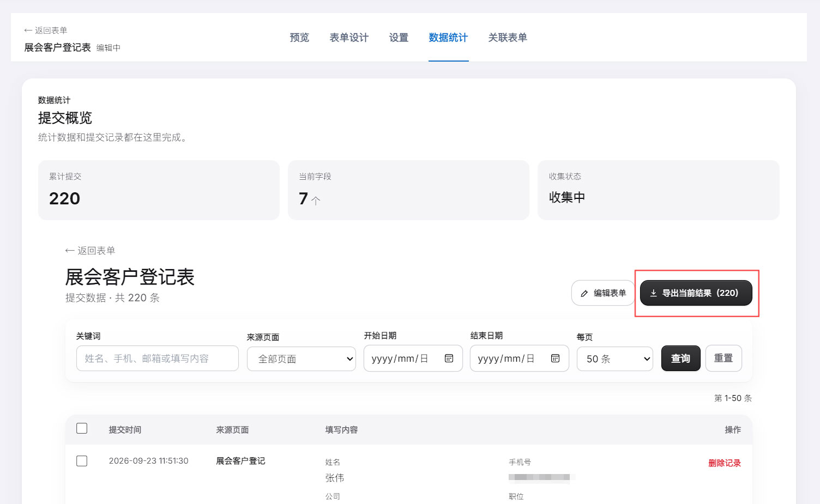Viewport: 820px width, 504px height.
Task: Click the 填写内容 column header
Action: (x=341, y=430)
